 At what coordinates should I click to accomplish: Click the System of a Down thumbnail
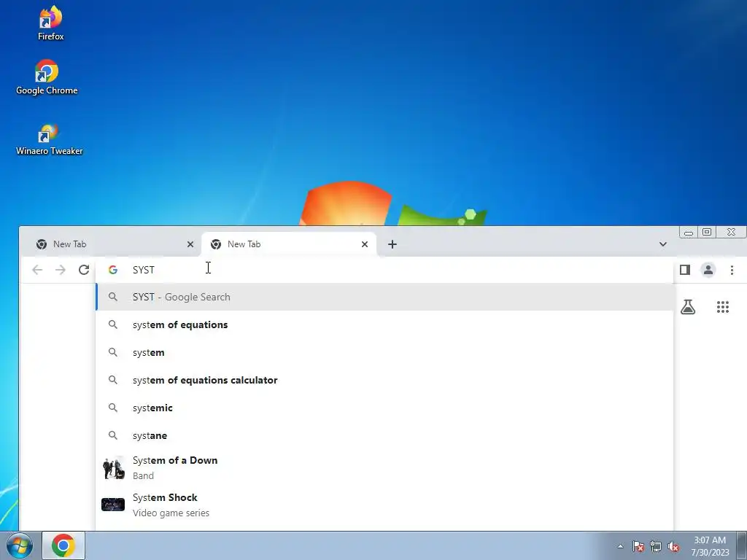coord(113,468)
